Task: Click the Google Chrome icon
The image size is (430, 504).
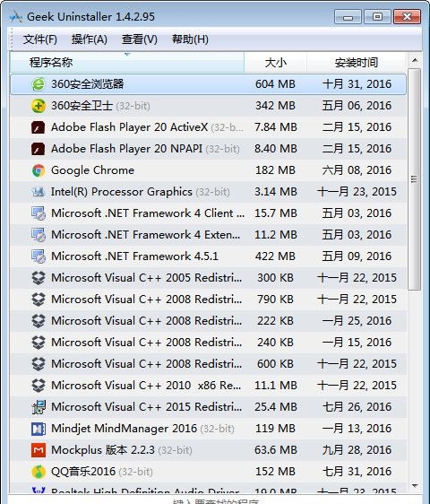Action: (x=39, y=170)
